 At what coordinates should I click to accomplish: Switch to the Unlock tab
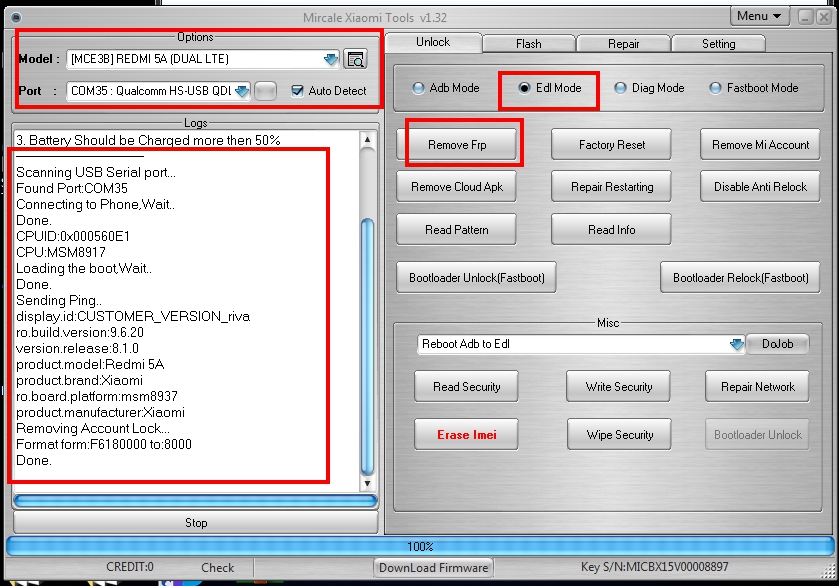click(x=433, y=42)
